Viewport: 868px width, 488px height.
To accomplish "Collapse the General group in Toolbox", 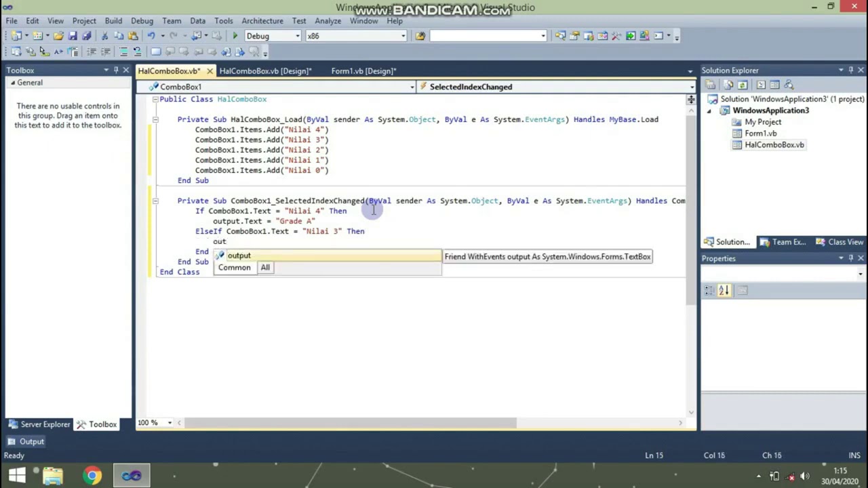I will pos(12,83).
